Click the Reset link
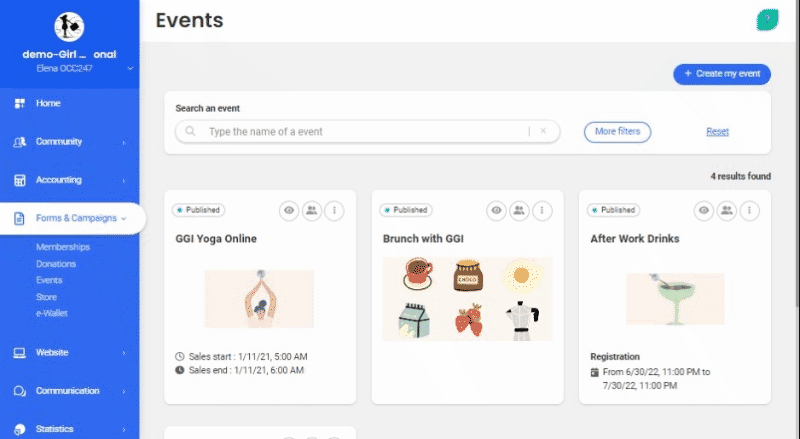Screen dimensions: 800x439 [x=717, y=132]
